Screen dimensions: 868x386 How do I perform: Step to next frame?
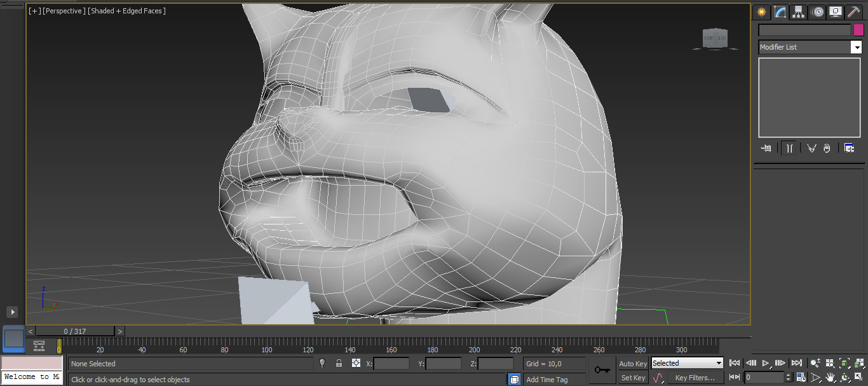point(781,363)
